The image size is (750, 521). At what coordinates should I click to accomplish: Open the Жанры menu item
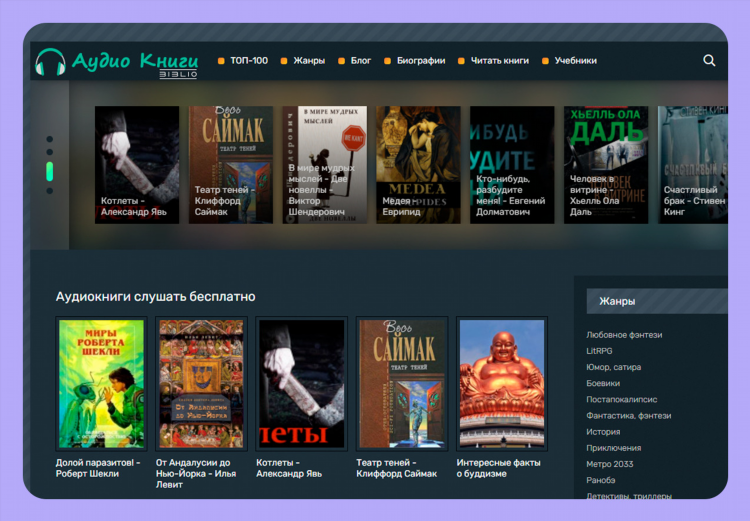[309, 61]
